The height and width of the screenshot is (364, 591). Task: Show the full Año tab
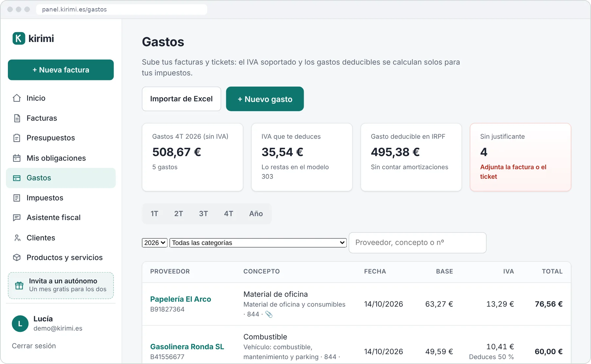[x=256, y=214]
